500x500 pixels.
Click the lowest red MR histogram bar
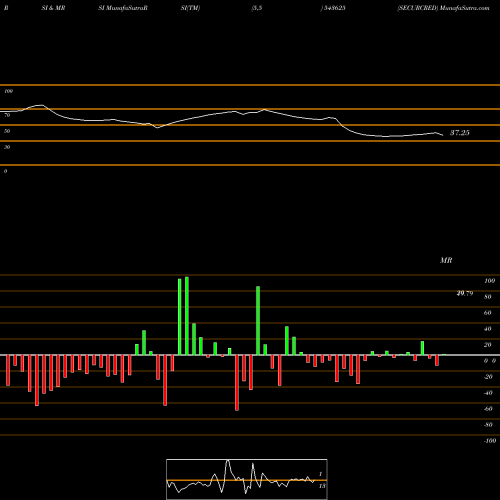(237, 383)
